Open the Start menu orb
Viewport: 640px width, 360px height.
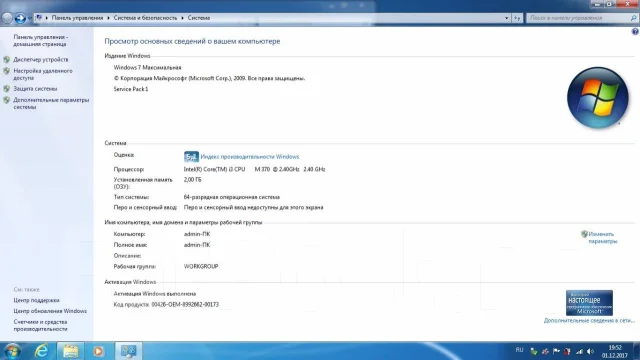(x=12, y=351)
